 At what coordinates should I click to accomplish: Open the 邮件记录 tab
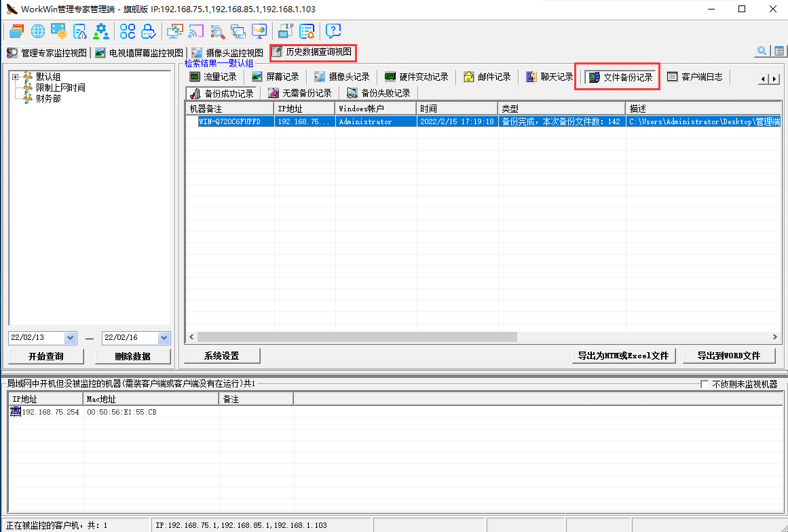[x=487, y=77]
